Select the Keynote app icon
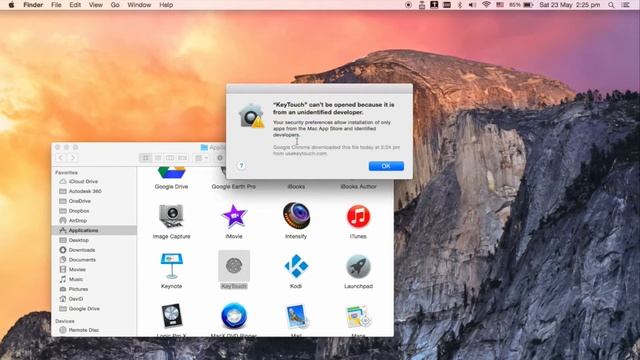 click(x=171, y=266)
